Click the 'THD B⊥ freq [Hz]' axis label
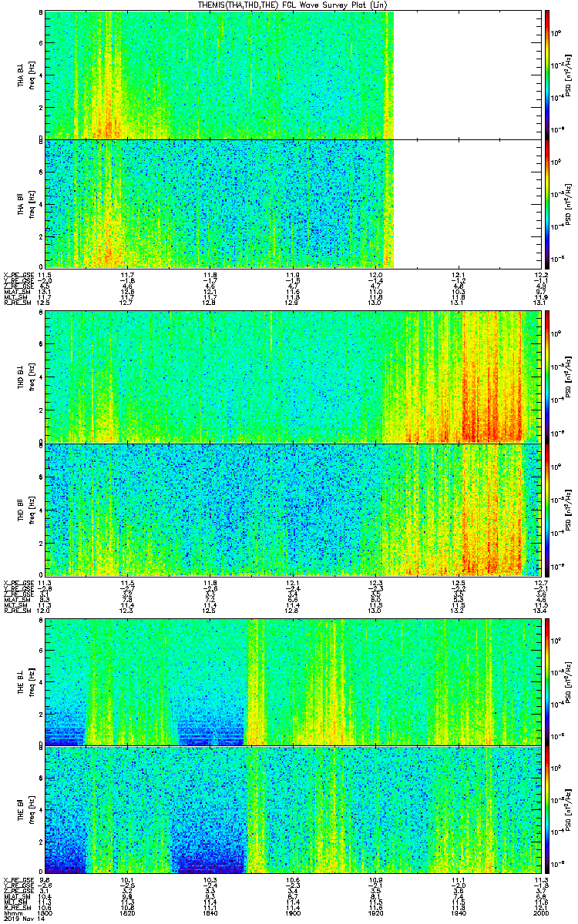 coord(25,377)
